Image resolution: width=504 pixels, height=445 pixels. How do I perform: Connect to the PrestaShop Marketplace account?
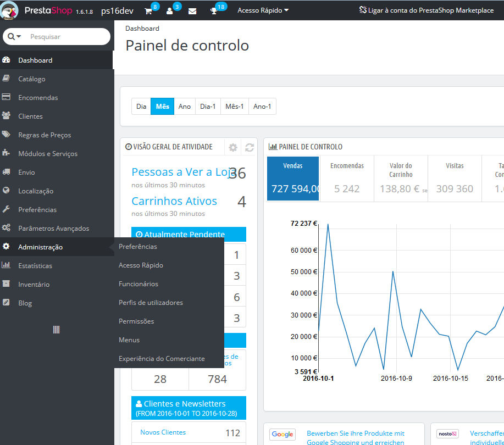coord(426,10)
